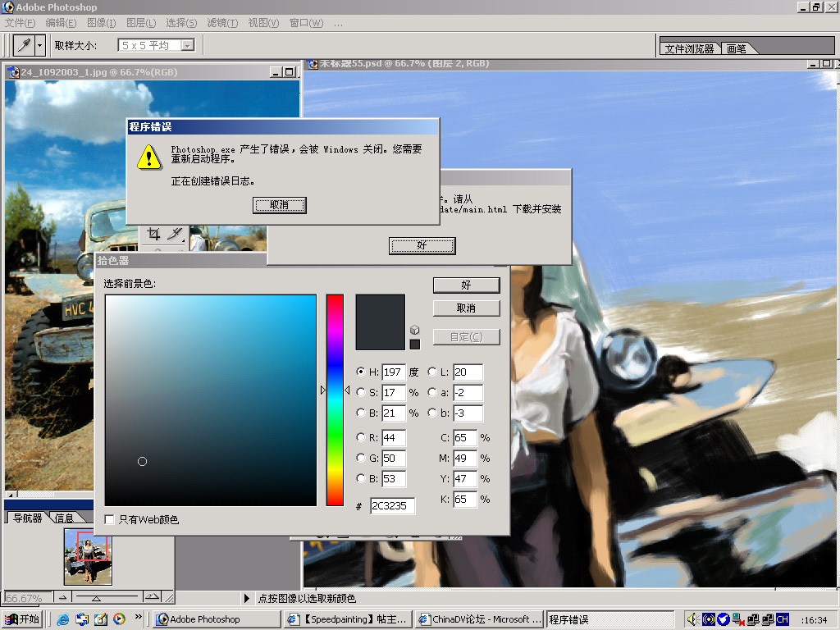Click the Windows Media Player quick launch icon
The image size is (840, 630).
click(x=119, y=619)
